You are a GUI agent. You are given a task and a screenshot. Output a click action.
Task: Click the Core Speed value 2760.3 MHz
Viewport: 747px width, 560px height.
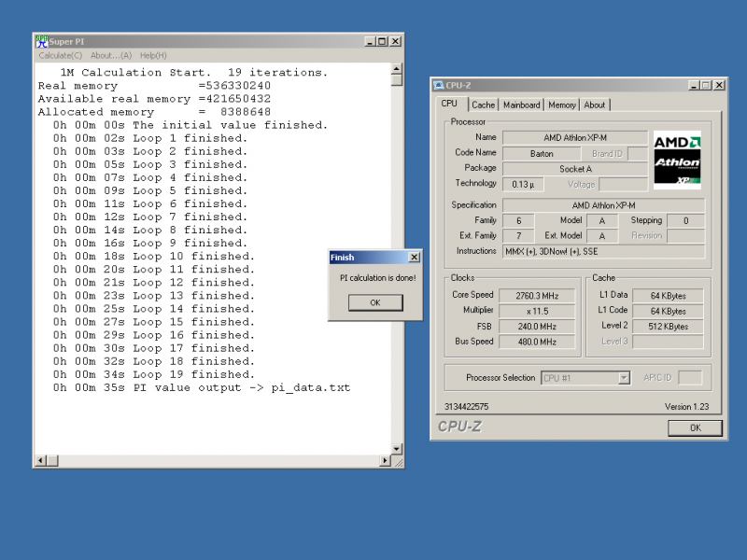click(537, 296)
